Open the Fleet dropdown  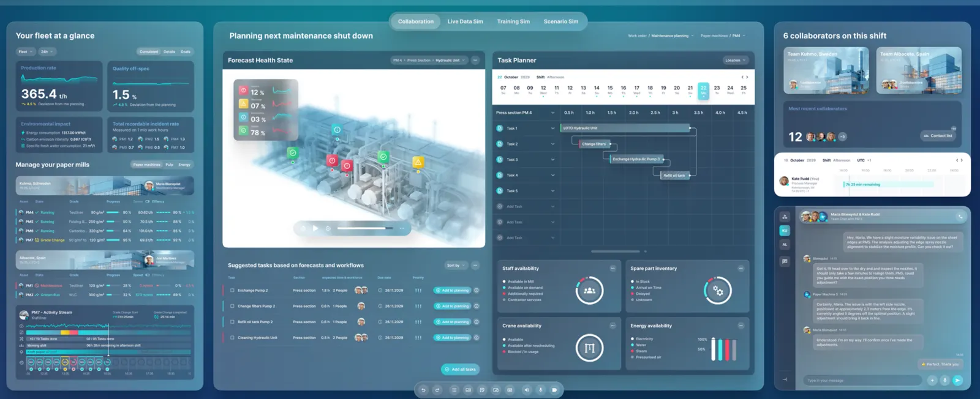coord(25,52)
